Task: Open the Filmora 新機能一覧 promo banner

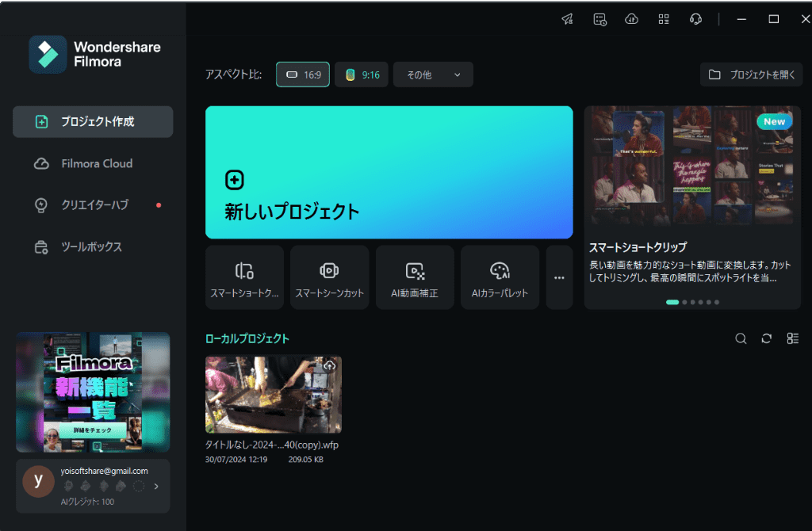Action: click(x=93, y=392)
